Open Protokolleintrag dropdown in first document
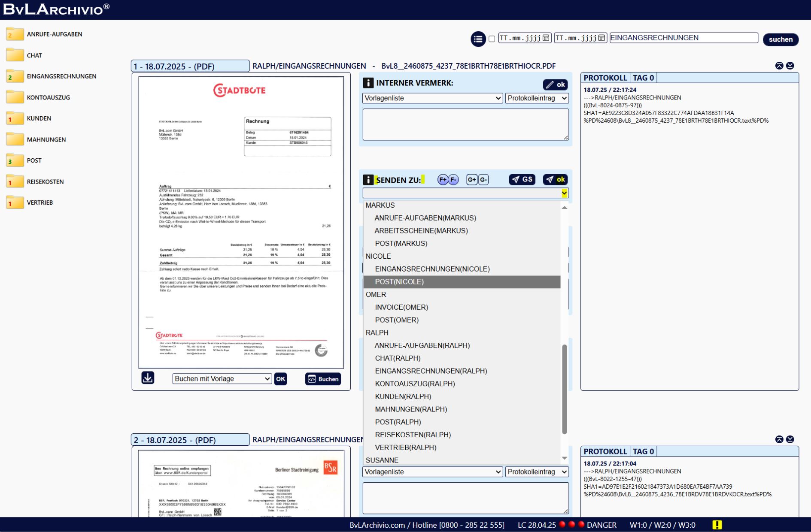Viewport: 811px width, 532px height. tap(537, 98)
